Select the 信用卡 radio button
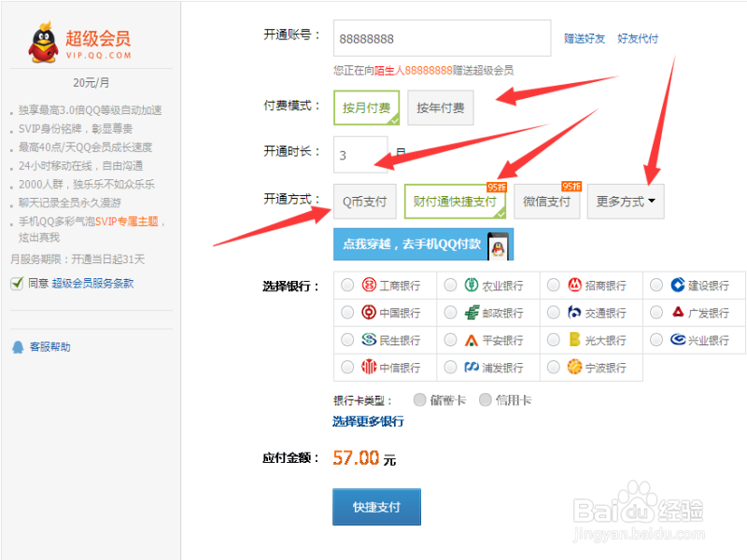The width and height of the screenshot is (747, 560). pyautogui.click(x=486, y=399)
